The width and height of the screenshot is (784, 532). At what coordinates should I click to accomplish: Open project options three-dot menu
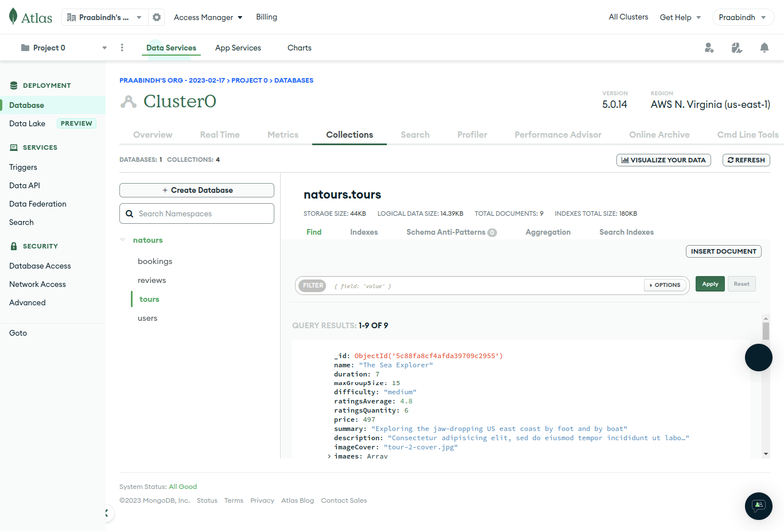pyautogui.click(x=122, y=48)
